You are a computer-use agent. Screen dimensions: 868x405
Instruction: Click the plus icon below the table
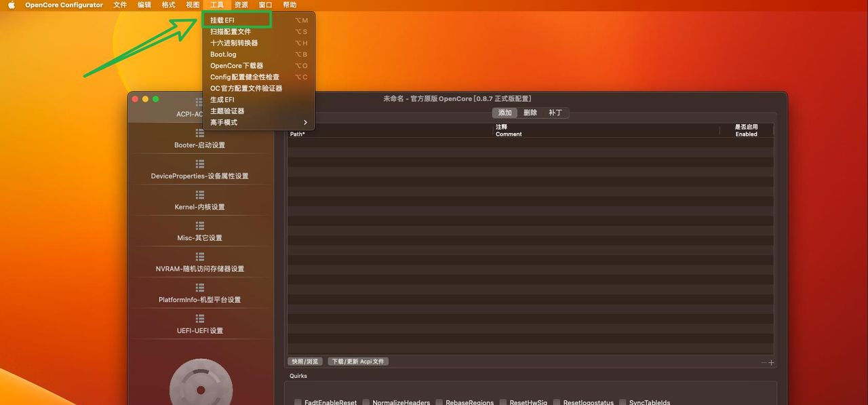[x=771, y=363]
